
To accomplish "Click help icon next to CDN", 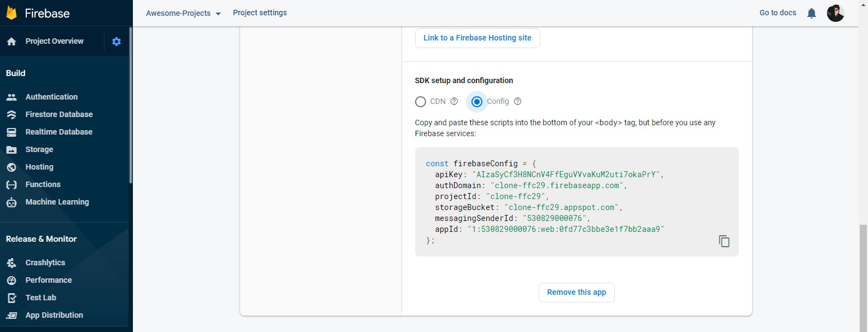I will click(454, 101).
